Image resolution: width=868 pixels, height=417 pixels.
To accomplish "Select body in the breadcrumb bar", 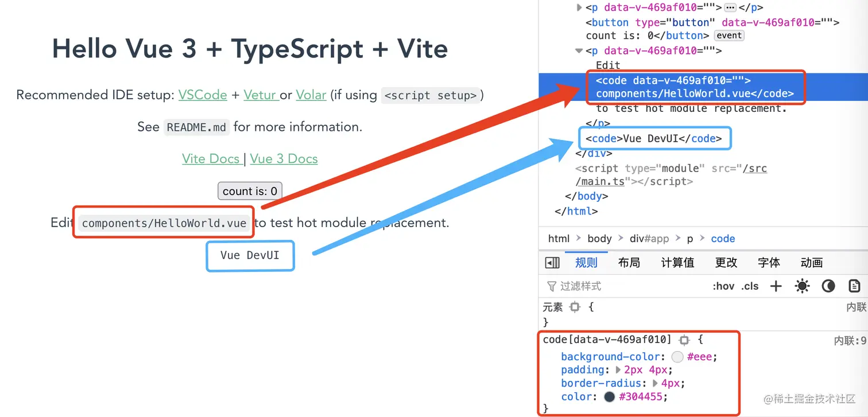I will click(x=599, y=239).
